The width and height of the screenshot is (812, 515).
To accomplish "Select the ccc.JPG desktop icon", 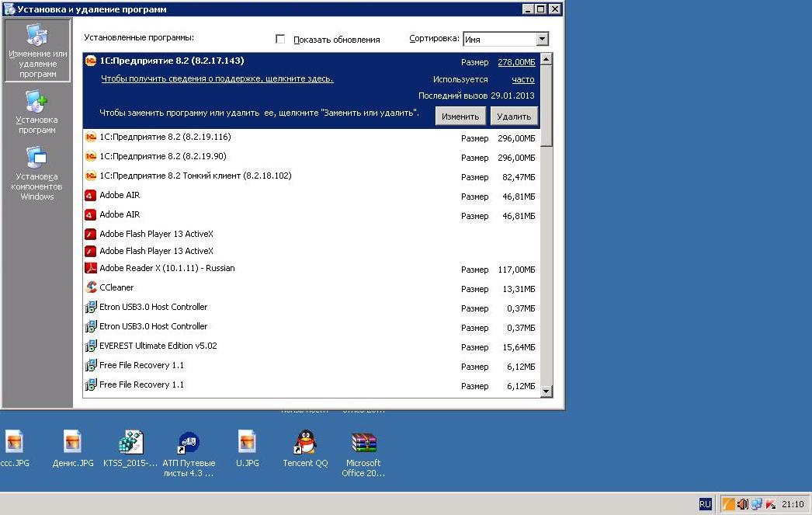I will 15,449.
